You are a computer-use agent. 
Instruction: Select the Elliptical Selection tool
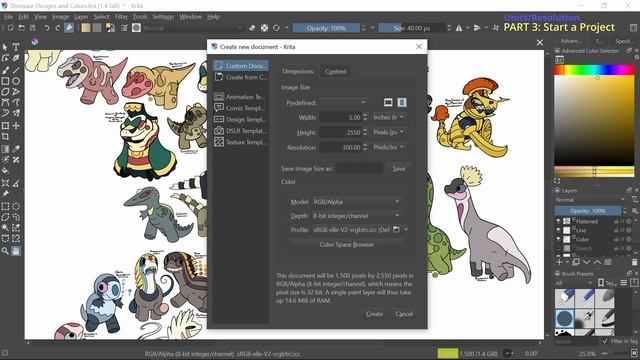click(x=16, y=206)
